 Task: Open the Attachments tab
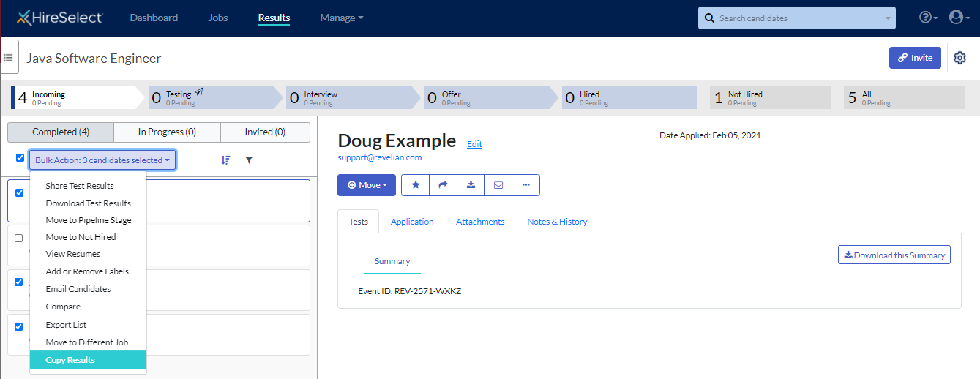pyautogui.click(x=480, y=222)
